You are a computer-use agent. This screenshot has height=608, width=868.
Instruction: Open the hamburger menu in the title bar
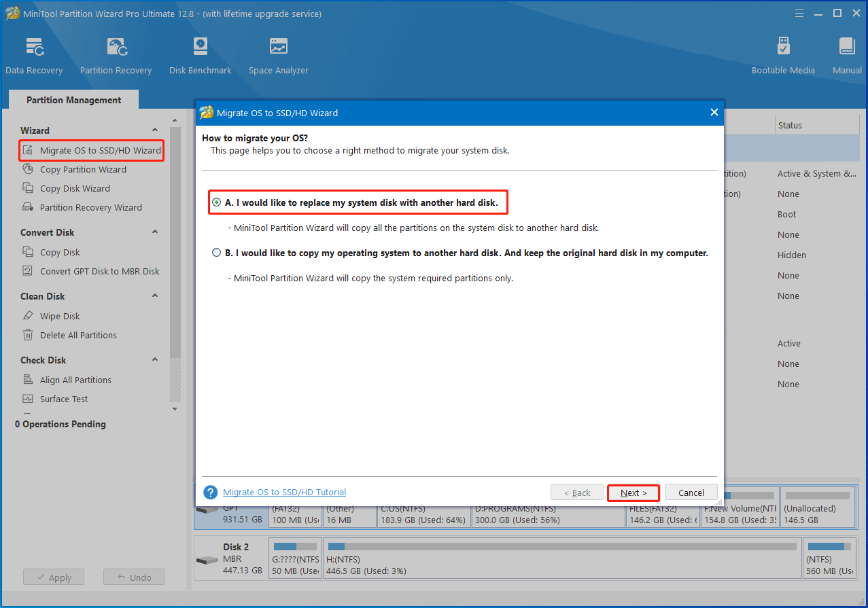click(x=799, y=14)
